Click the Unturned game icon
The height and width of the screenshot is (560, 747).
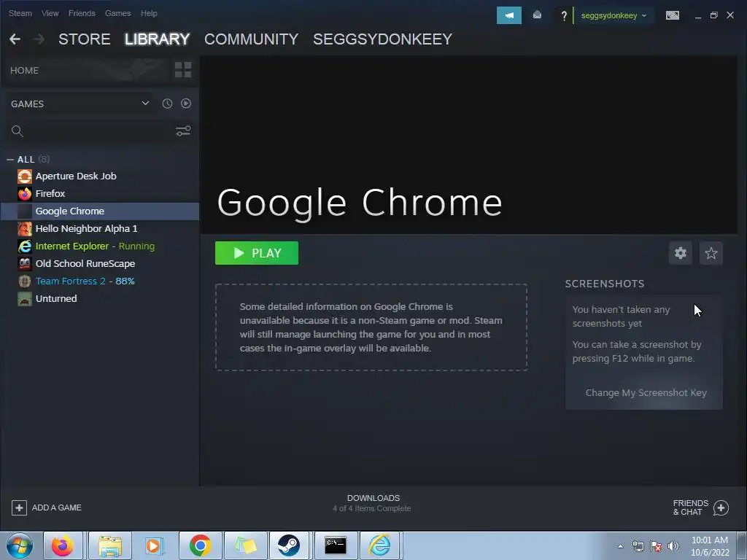[x=25, y=298]
